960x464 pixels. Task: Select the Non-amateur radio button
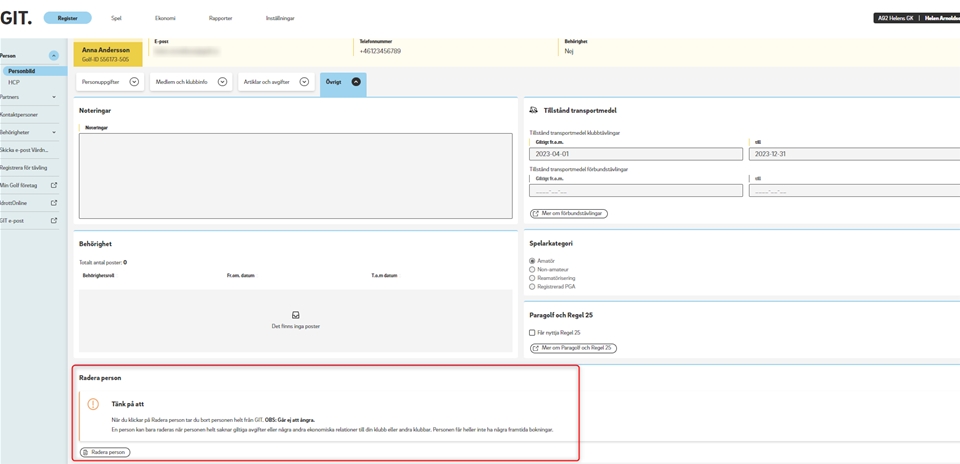532,269
